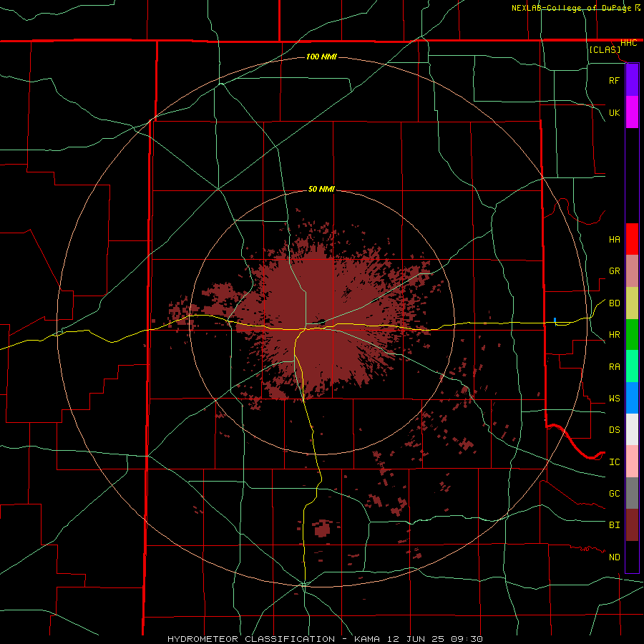Click the DS white legend swatch
The image size is (644, 644).
point(632,429)
